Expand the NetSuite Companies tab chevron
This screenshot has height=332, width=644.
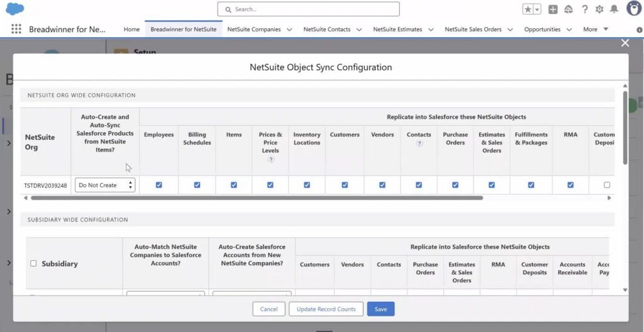(x=289, y=30)
